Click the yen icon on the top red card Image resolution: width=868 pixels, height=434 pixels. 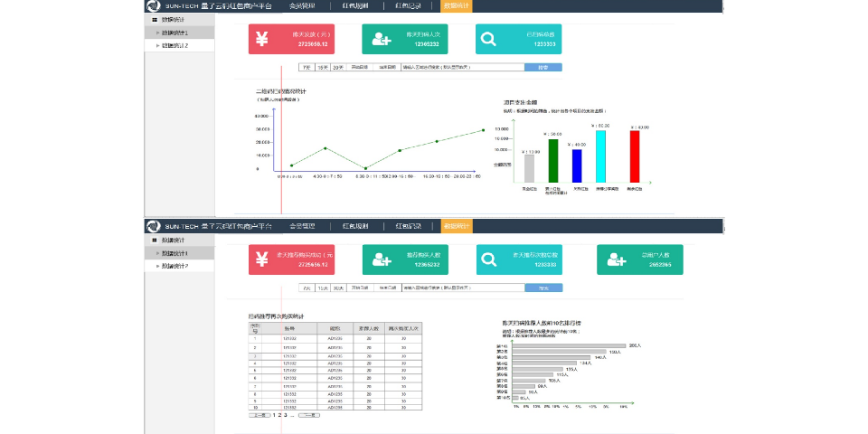coord(262,39)
